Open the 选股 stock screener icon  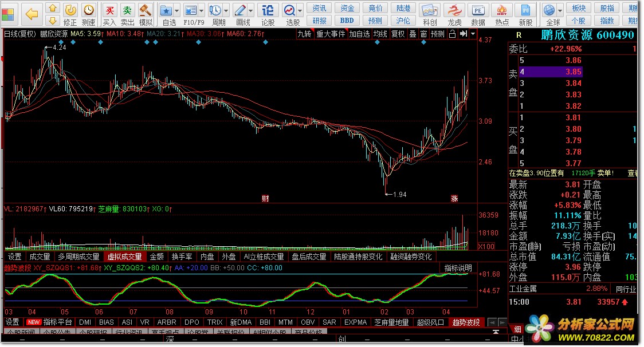pos(289,10)
